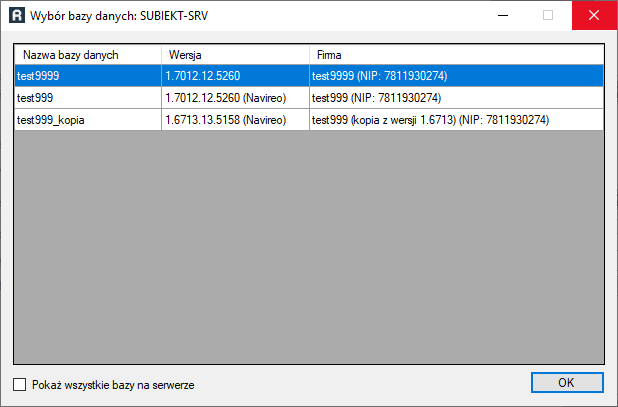Sort by Wersja column header
This screenshot has height=407, width=618.
coord(235,55)
